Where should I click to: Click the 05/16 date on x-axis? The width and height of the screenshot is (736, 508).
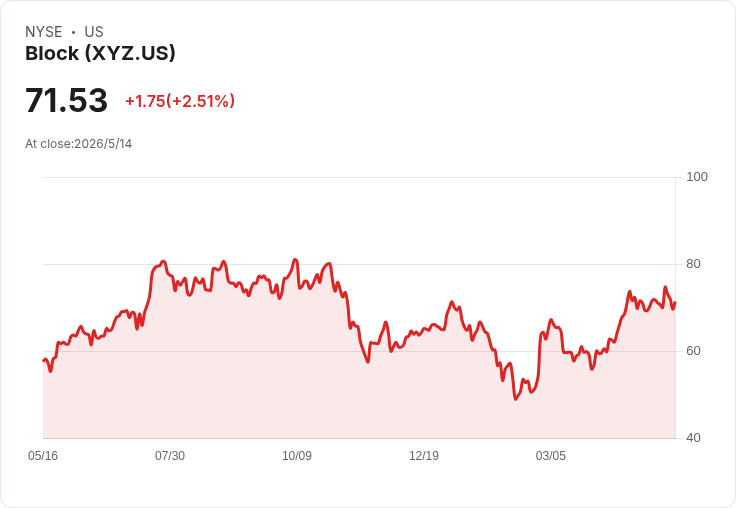pos(43,456)
